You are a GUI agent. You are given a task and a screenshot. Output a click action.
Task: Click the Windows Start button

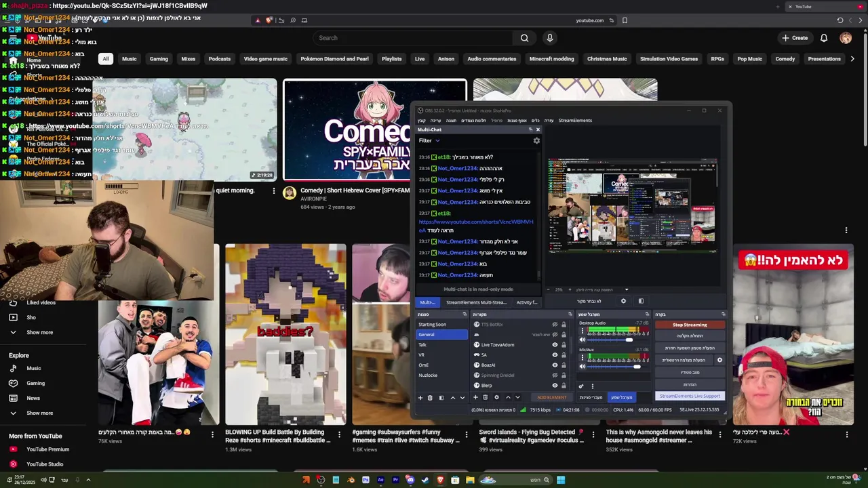[561, 480]
